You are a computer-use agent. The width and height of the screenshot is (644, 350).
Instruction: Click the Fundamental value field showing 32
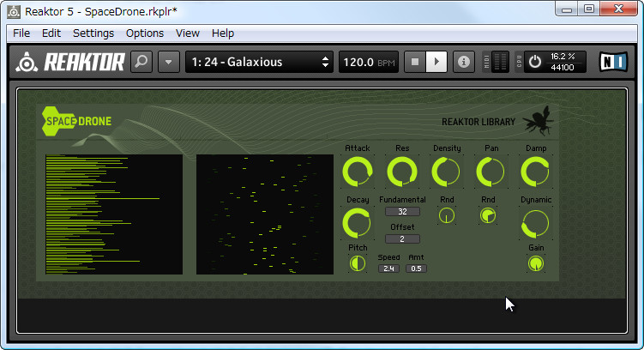pyautogui.click(x=402, y=212)
